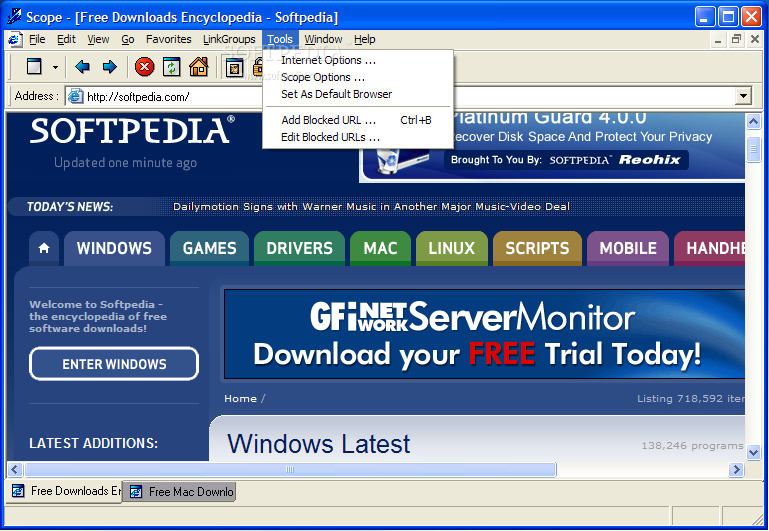Click the new window toolbar icon
Viewport: 769px width, 531px height.
coord(34,66)
